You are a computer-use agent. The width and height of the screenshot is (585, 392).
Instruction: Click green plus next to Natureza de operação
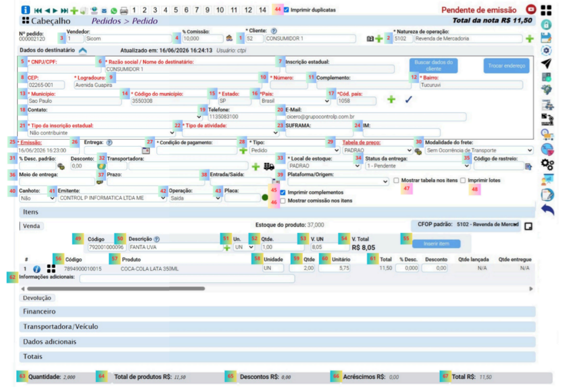coord(530,38)
